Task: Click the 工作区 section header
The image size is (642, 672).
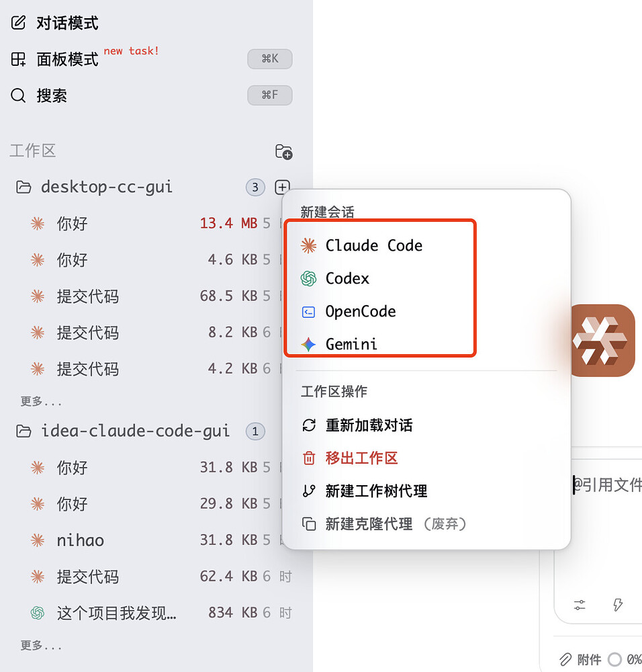Action: click(x=33, y=151)
